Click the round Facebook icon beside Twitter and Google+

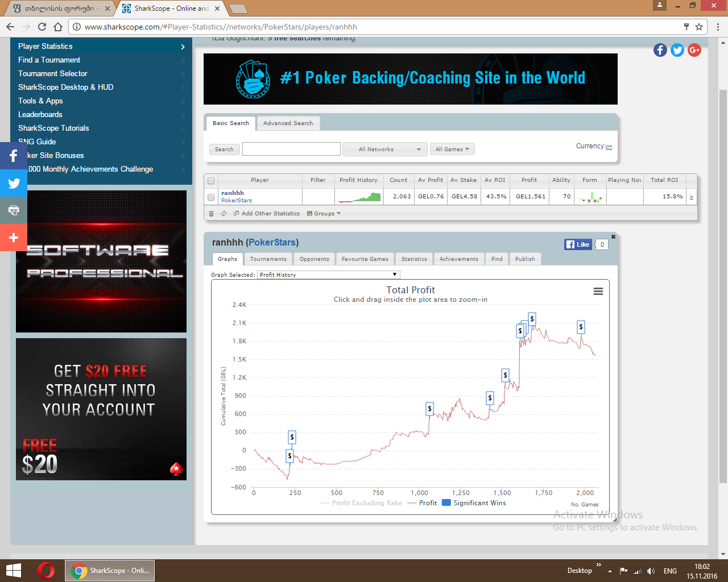[660, 50]
